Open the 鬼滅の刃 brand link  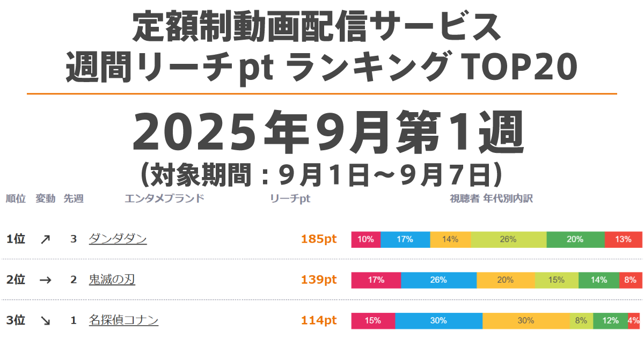[112, 280]
